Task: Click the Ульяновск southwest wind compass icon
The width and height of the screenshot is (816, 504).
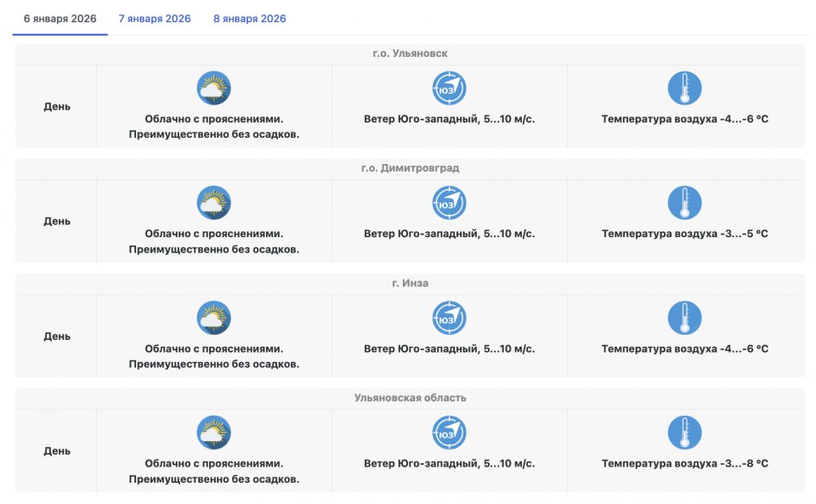Action: [x=449, y=88]
